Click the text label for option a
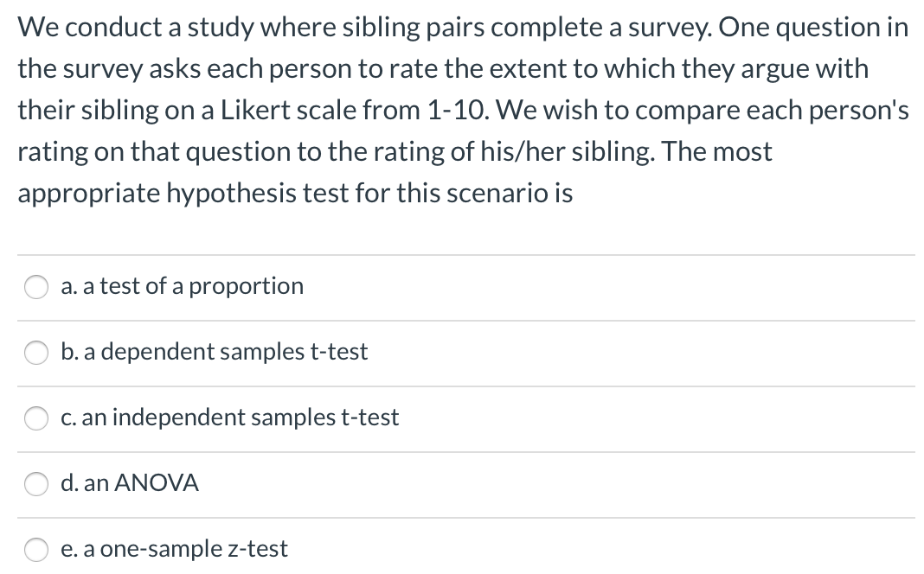The height and width of the screenshot is (574, 924). click(x=182, y=286)
